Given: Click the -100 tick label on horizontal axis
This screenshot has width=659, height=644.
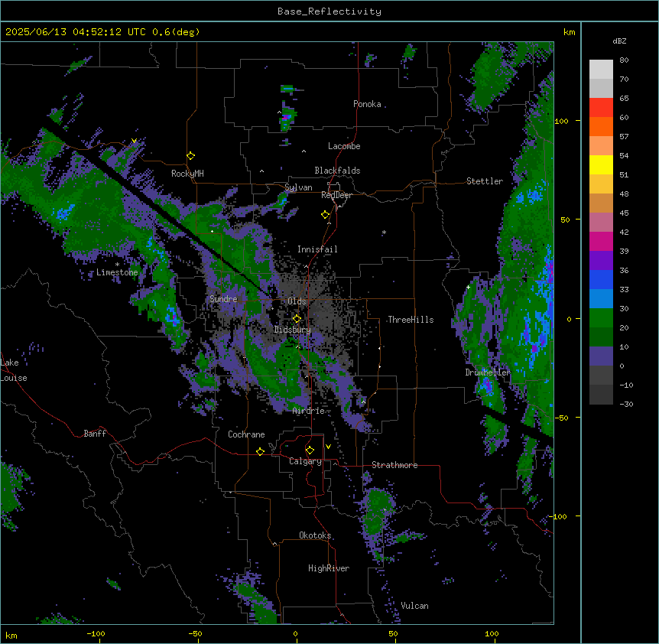Looking at the screenshot, I should [x=96, y=633].
